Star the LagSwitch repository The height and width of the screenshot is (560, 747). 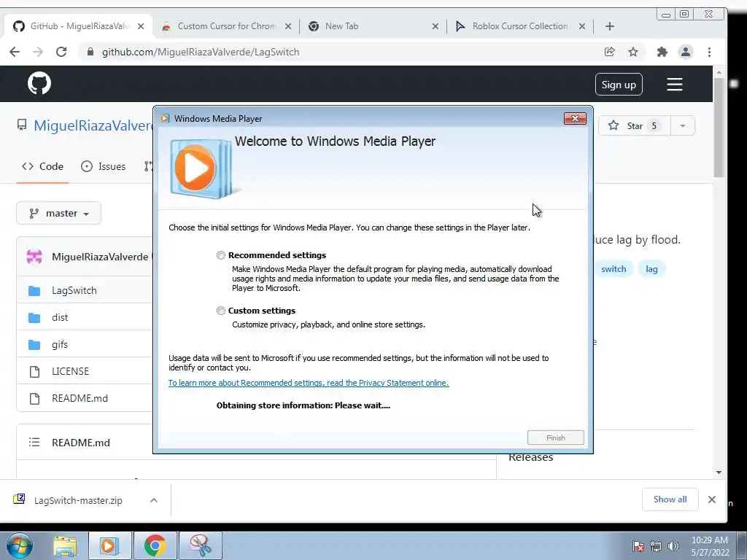pyautogui.click(x=634, y=125)
